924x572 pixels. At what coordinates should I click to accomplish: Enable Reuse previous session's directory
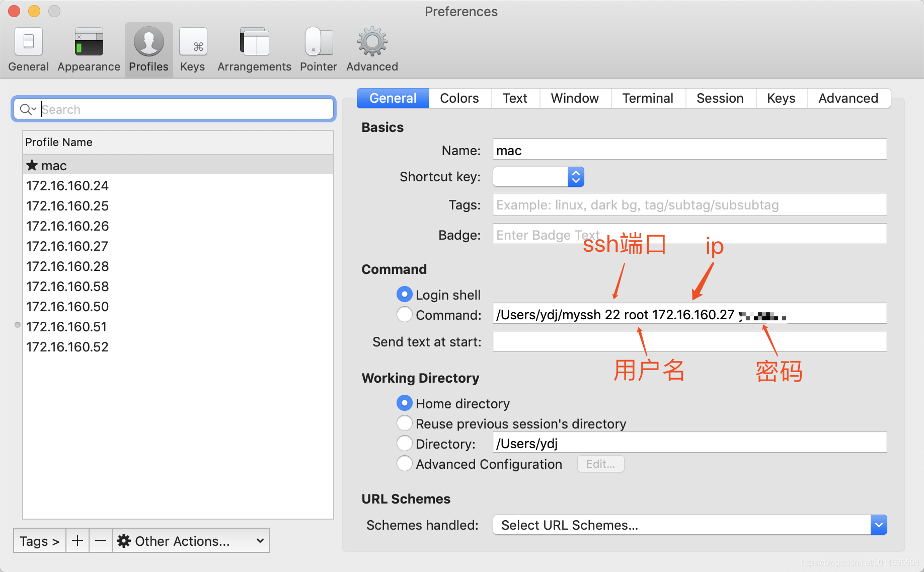click(x=404, y=423)
